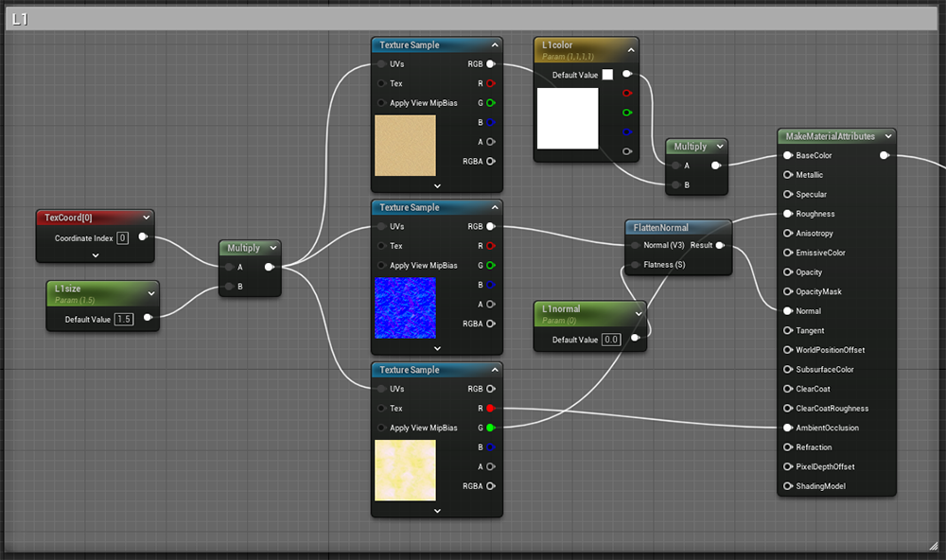Click the red R output pin on L1color node
The image size is (946, 560).
pos(626,94)
